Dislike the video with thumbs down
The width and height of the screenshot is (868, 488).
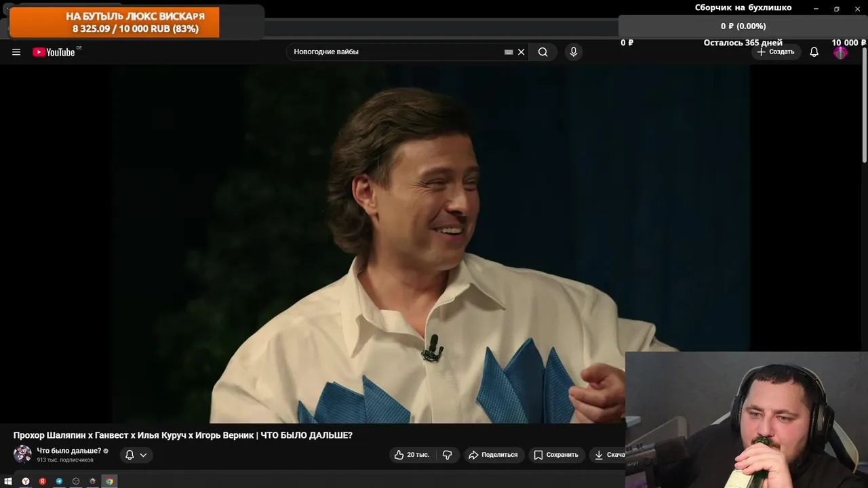(x=448, y=455)
